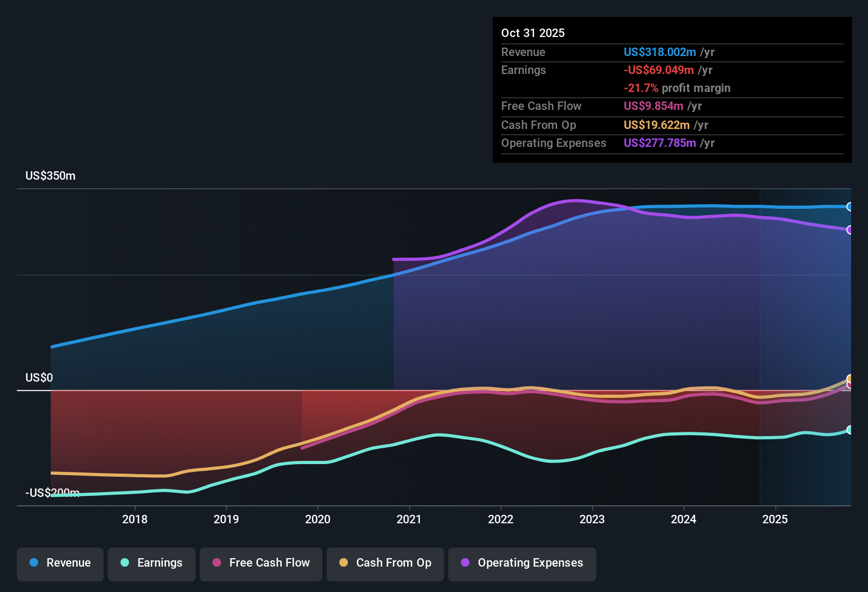Select the Operating Expenses endpoint marker

[849, 230]
